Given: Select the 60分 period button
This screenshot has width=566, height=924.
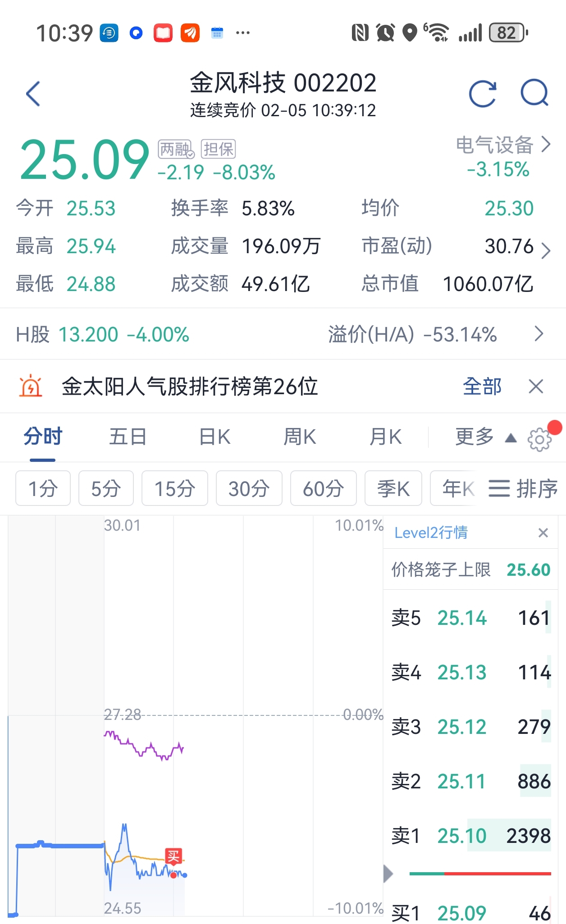Looking at the screenshot, I should tap(324, 488).
